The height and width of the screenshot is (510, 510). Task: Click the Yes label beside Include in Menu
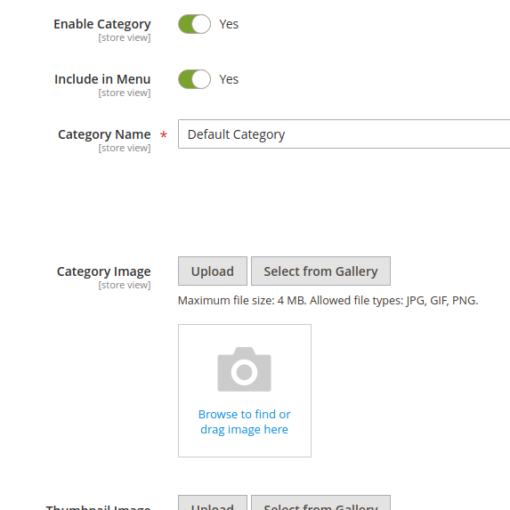click(229, 79)
